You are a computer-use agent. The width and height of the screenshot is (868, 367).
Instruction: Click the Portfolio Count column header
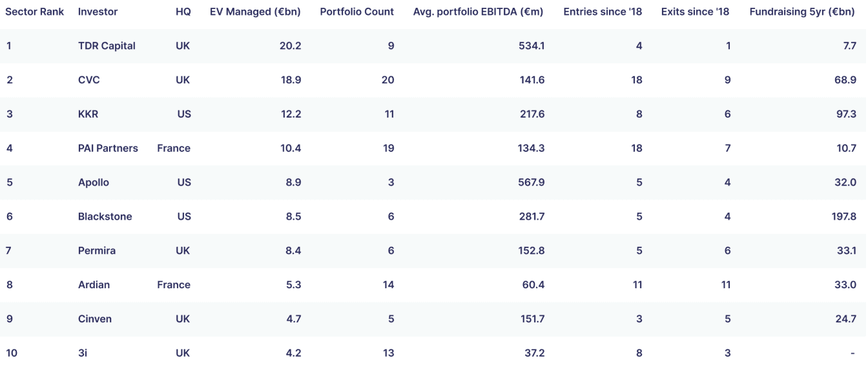(356, 12)
